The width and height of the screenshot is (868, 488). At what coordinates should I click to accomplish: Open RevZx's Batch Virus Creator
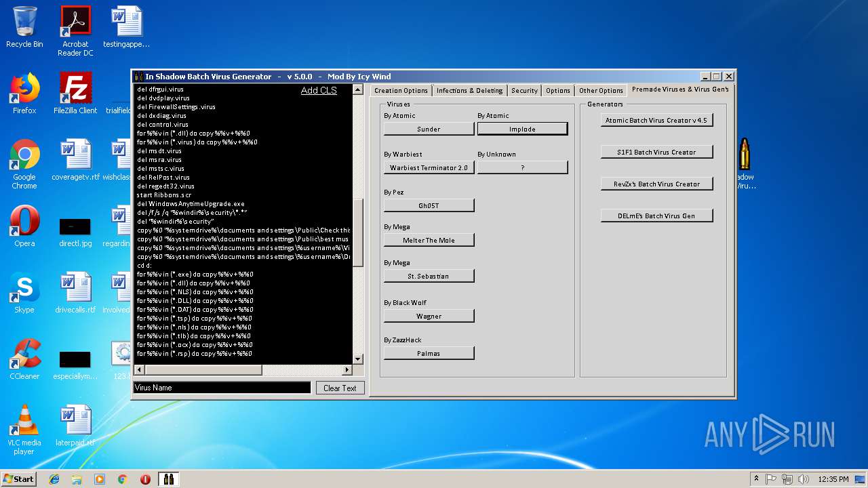tap(656, 184)
